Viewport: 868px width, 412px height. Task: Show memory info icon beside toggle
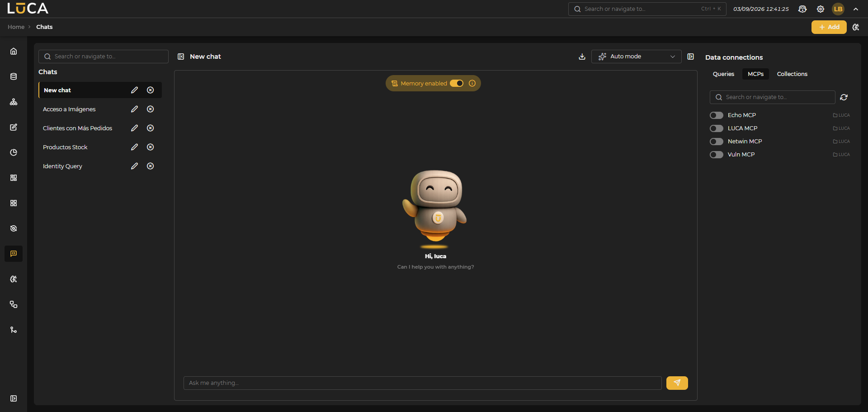472,83
